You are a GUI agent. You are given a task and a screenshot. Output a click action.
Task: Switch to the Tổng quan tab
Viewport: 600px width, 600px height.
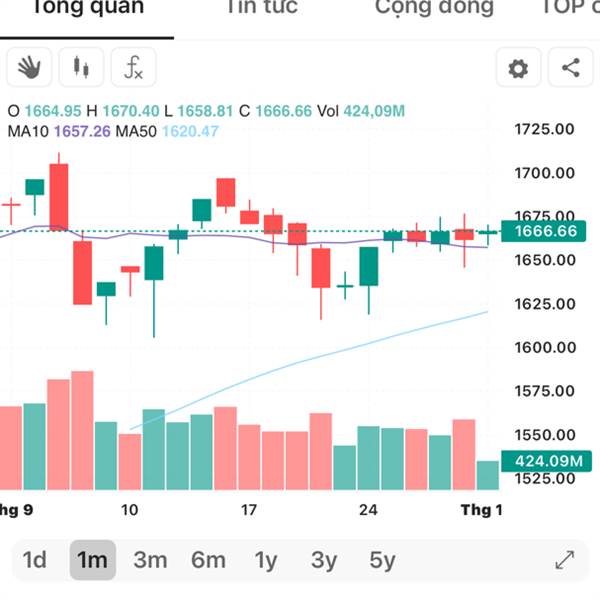click(x=87, y=8)
